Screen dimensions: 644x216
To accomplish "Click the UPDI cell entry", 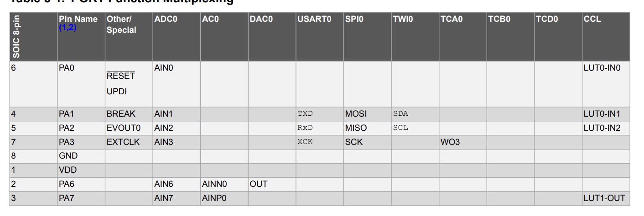I will [x=117, y=92].
